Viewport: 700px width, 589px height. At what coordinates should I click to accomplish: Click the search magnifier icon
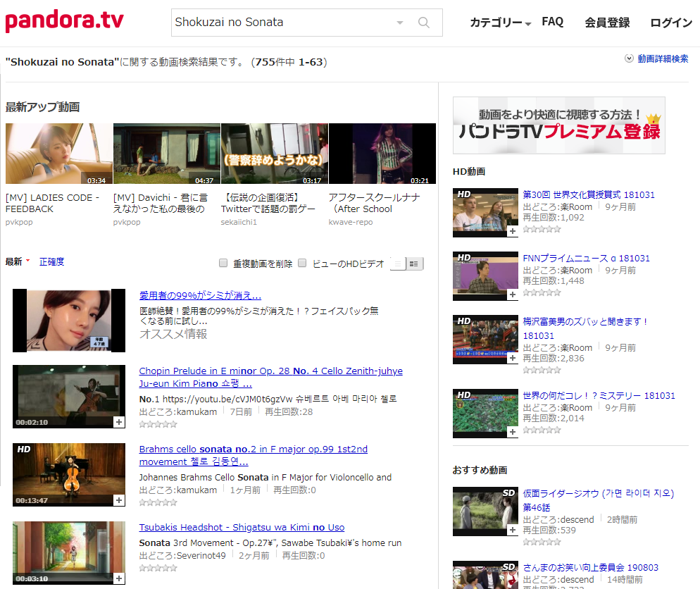point(424,23)
